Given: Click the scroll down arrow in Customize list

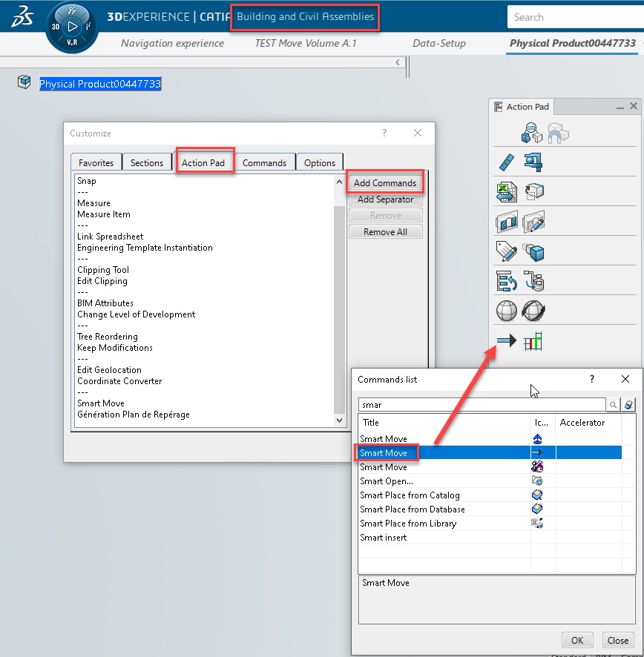Looking at the screenshot, I should pyautogui.click(x=339, y=420).
